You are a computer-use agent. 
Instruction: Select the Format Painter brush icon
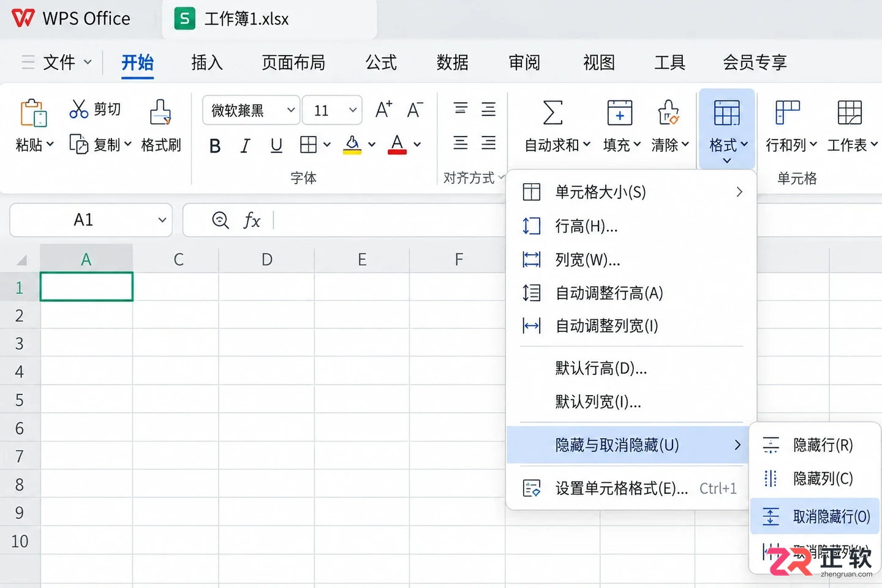click(160, 113)
